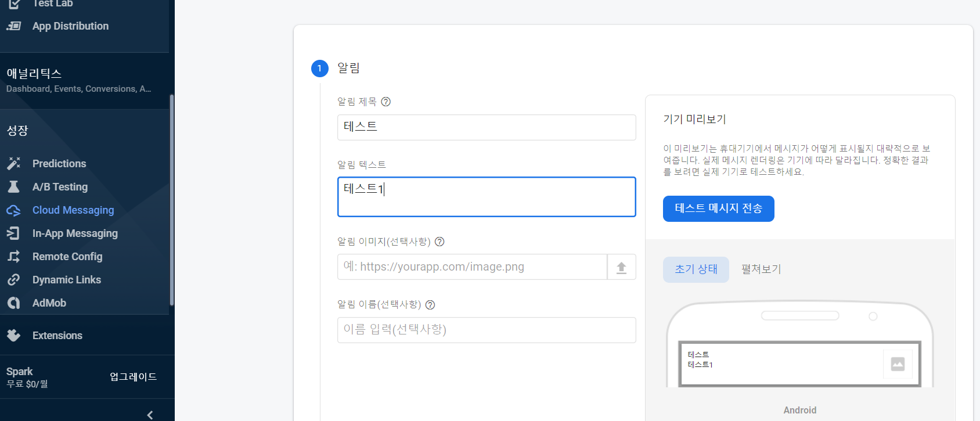This screenshot has height=421, width=980.
Task: Click help icon next to 알림 이름(선택사항)
Action: [x=430, y=304]
